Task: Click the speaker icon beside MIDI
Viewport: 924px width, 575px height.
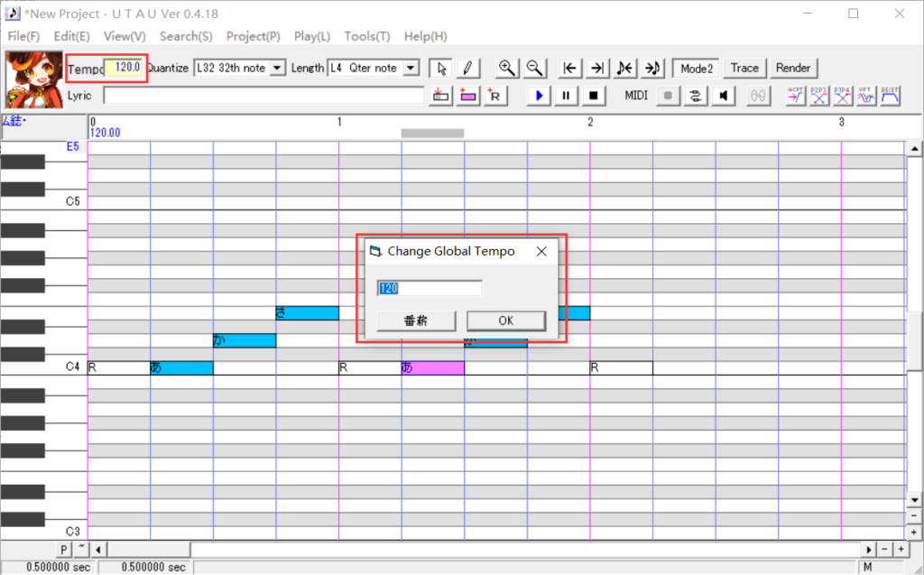Action: click(x=723, y=95)
